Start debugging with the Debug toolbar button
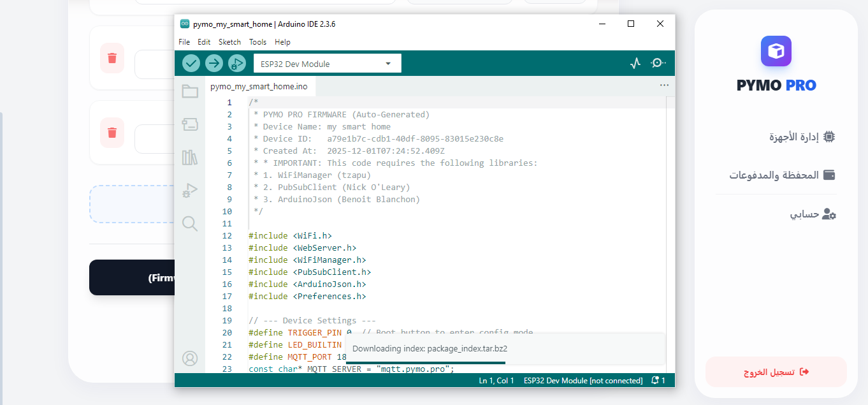 pyautogui.click(x=236, y=63)
